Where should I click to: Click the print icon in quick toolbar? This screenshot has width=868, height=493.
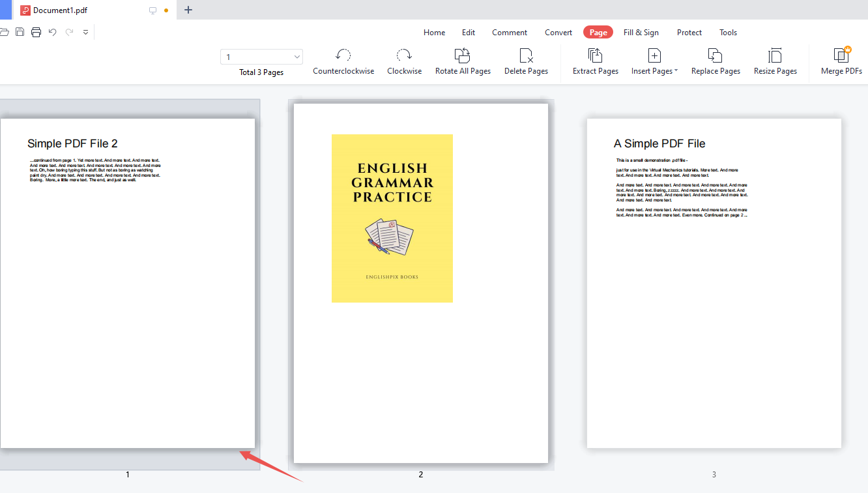click(x=36, y=32)
